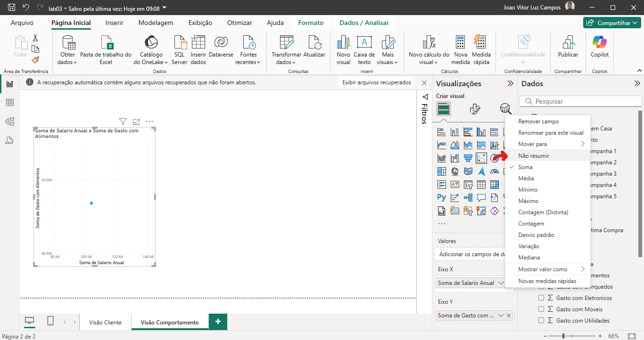Save the report with the disk icon
The width and height of the screenshot is (644, 340).
[12, 8]
